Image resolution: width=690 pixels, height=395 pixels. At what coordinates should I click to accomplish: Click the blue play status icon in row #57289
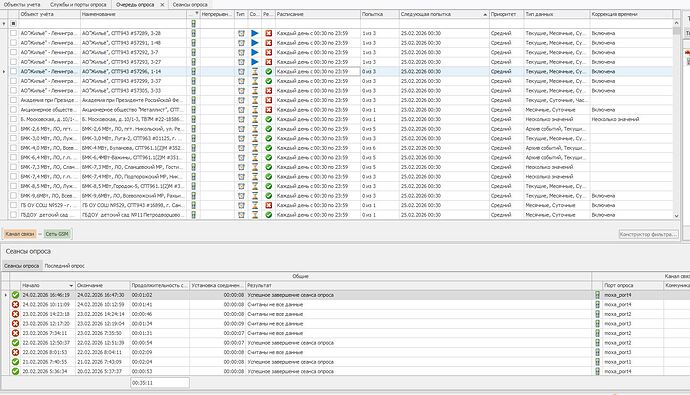(x=255, y=33)
